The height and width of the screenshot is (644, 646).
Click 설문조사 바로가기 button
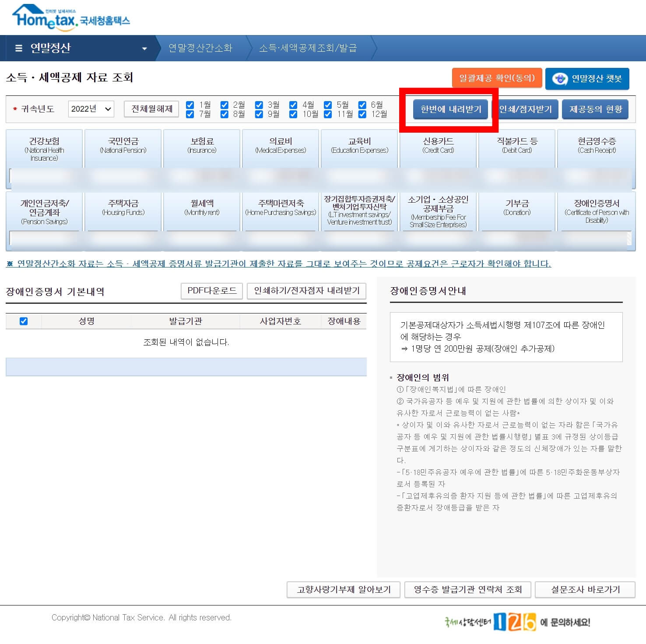coord(585,590)
